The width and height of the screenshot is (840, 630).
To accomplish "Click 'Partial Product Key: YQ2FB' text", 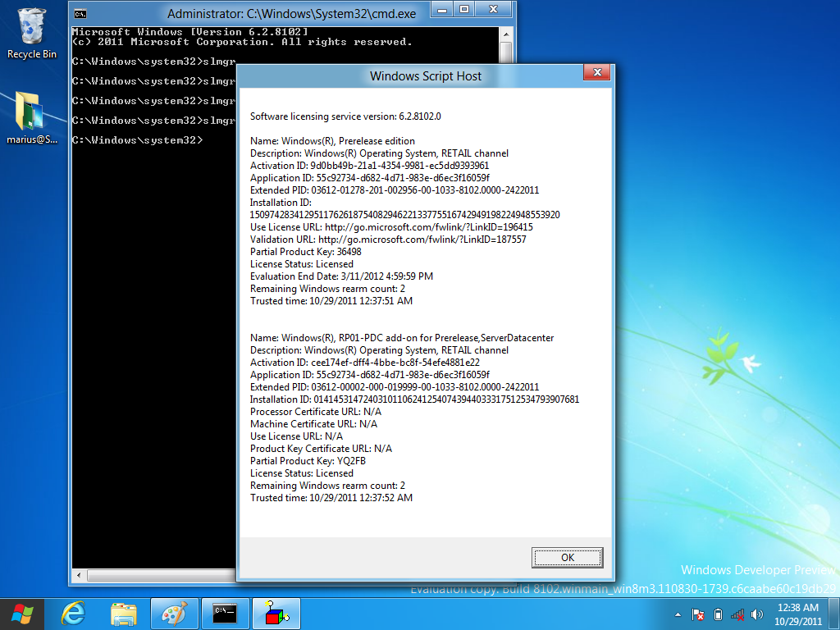I will pos(308,461).
